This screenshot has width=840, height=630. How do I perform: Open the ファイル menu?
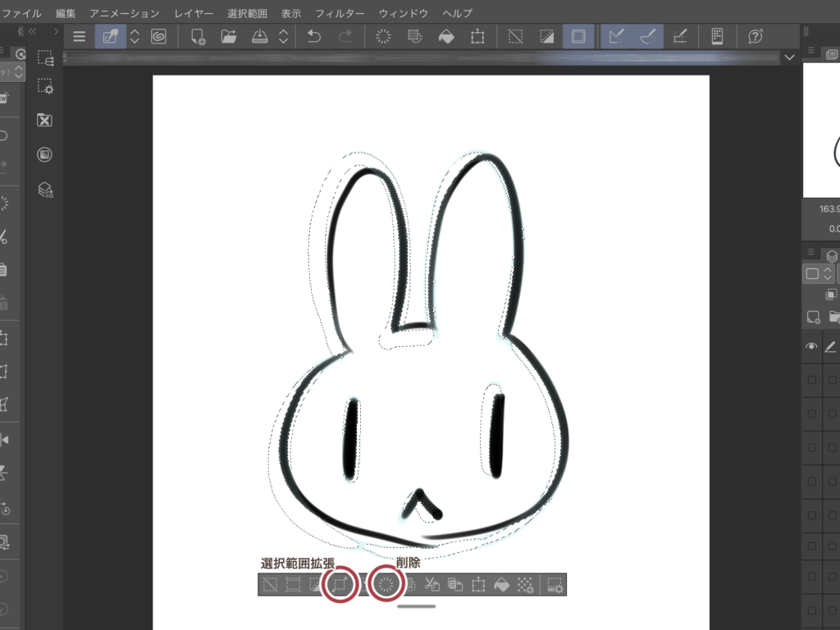pos(22,13)
